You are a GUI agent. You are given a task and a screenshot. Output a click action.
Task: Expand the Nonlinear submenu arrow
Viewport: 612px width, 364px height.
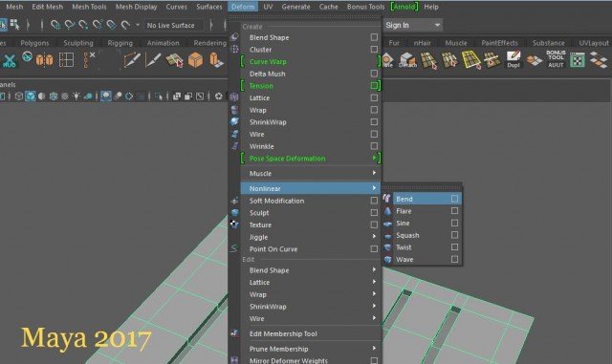pos(374,187)
